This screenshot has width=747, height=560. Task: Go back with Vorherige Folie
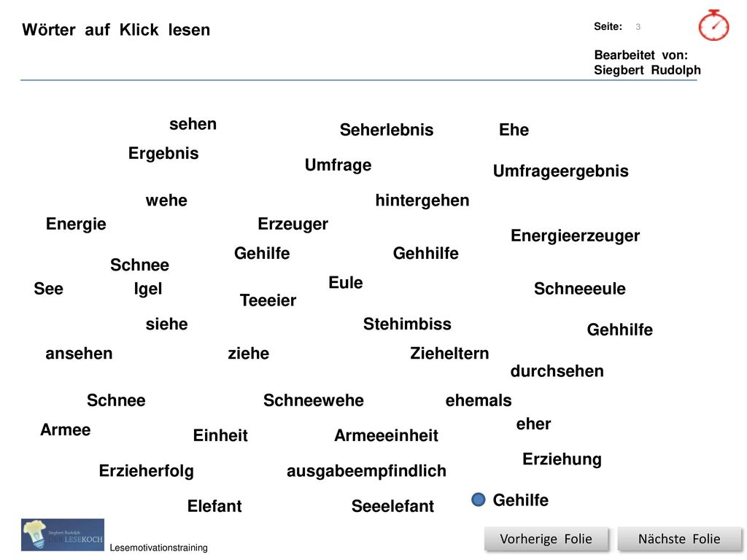546,539
